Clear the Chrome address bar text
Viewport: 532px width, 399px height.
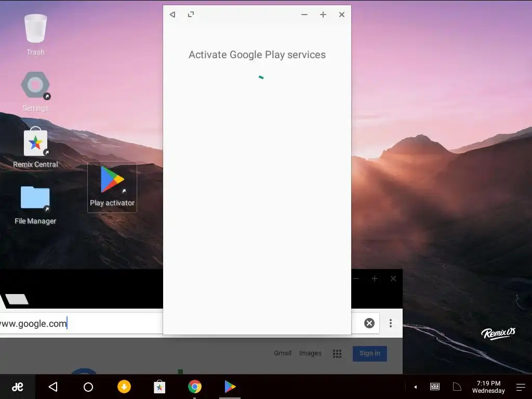pos(369,323)
